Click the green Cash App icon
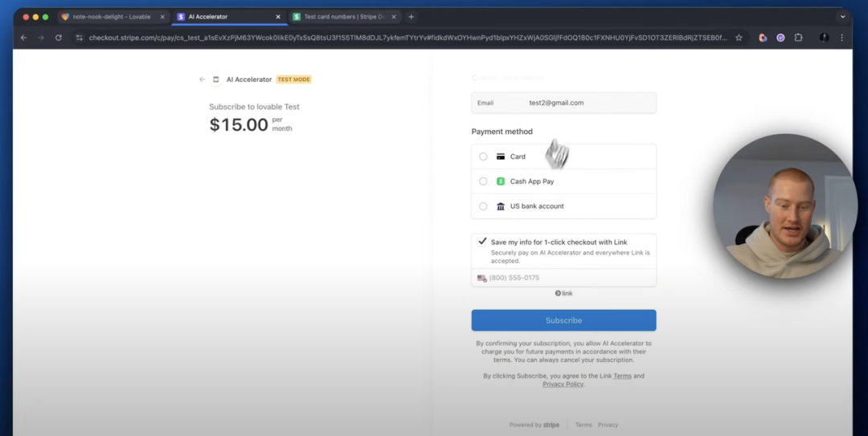Image resolution: width=868 pixels, height=436 pixels. [501, 181]
